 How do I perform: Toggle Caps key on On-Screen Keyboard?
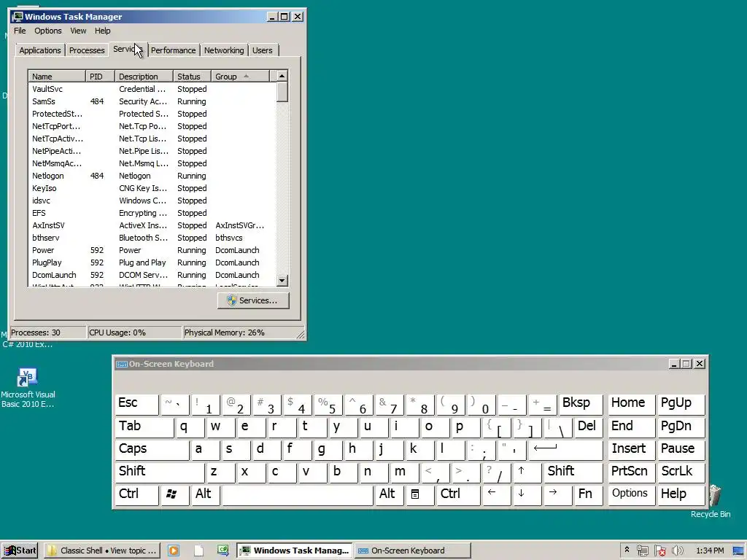pos(152,449)
